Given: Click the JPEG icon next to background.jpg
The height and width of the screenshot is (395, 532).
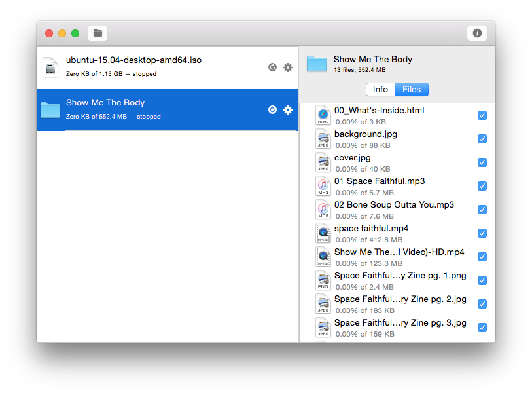Looking at the screenshot, I should 323,139.
